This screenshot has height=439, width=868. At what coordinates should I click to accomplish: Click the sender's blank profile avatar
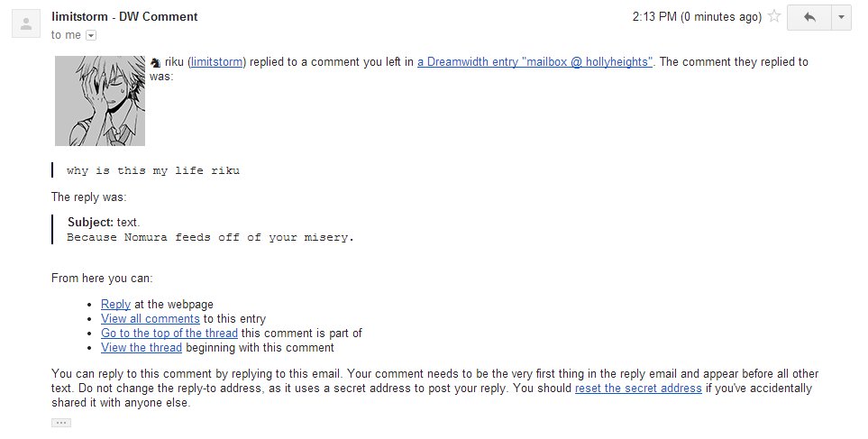click(x=26, y=23)
